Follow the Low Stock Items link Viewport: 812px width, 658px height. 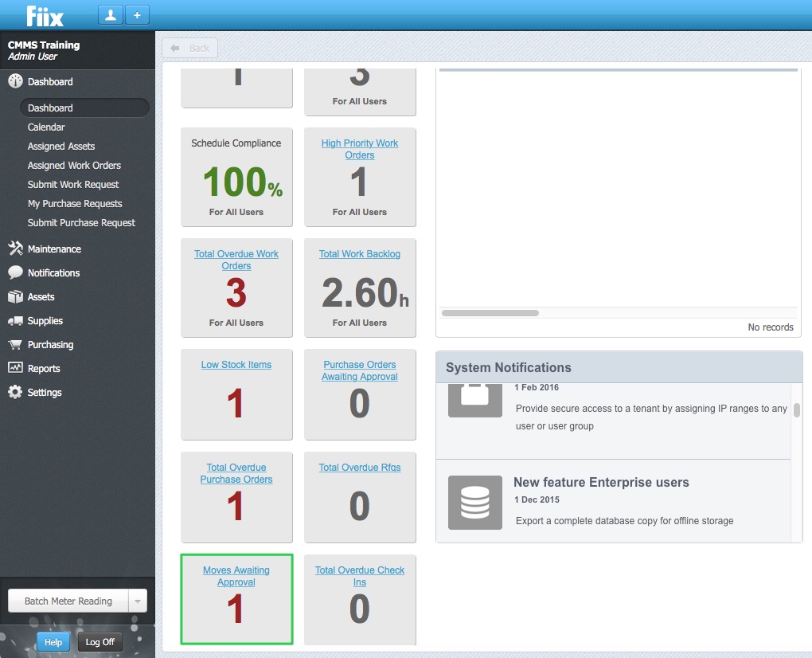click(x=236, y=365)
